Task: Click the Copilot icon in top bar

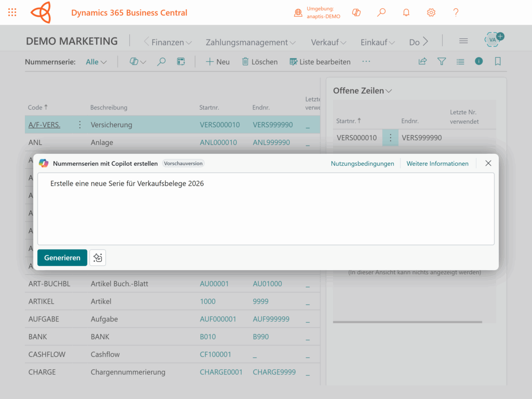Action: pos(356,12)
